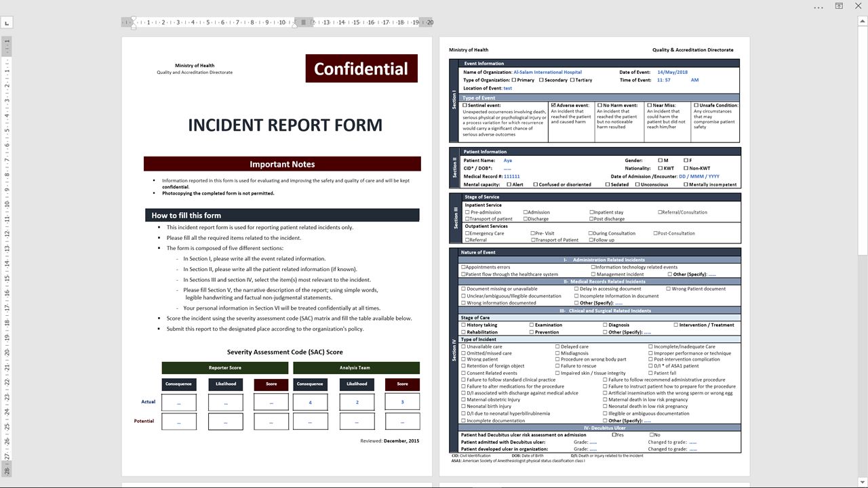
Task: Check the Referral/Consultation box
Action: pyautogui.click(x=660, y=212)
